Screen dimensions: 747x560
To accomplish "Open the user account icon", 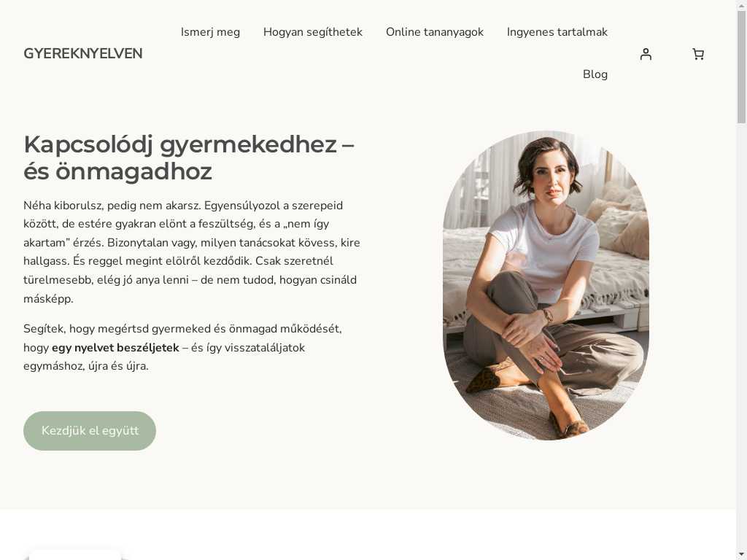I will tap(646, 54).
